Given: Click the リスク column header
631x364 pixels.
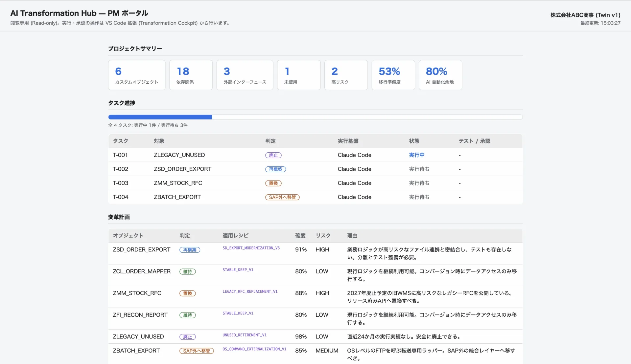Looking at the screenshot, I should pos(323,236).
